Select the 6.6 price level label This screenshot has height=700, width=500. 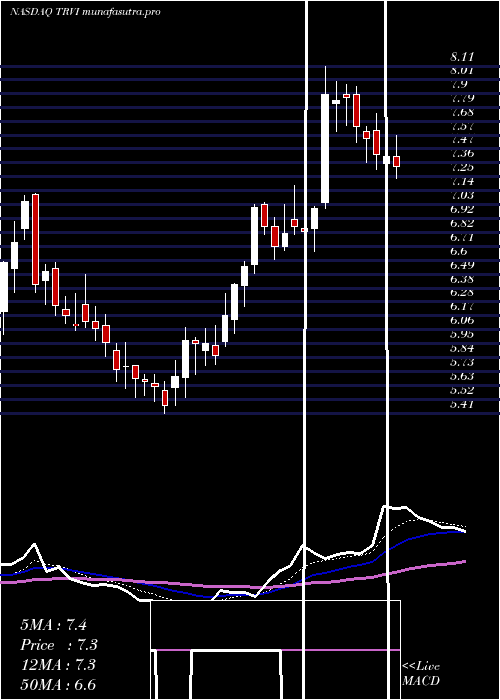point(459,251)
